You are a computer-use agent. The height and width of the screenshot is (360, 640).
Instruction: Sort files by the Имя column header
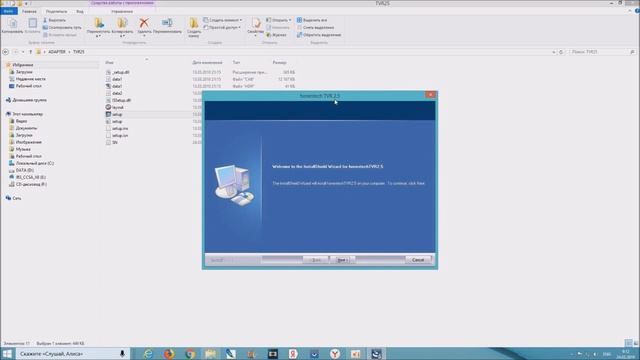[109, 62]
